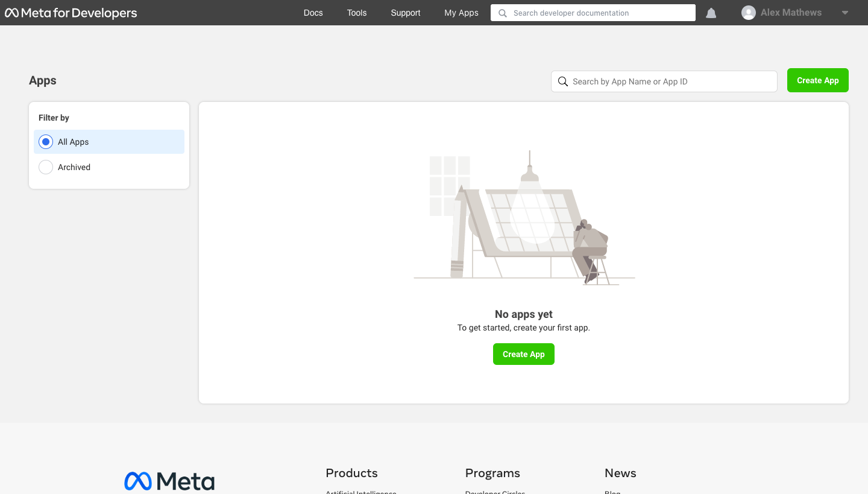Screen dimensions: 868x494
Task: Click the top-right Create App button
Action: 818,80
